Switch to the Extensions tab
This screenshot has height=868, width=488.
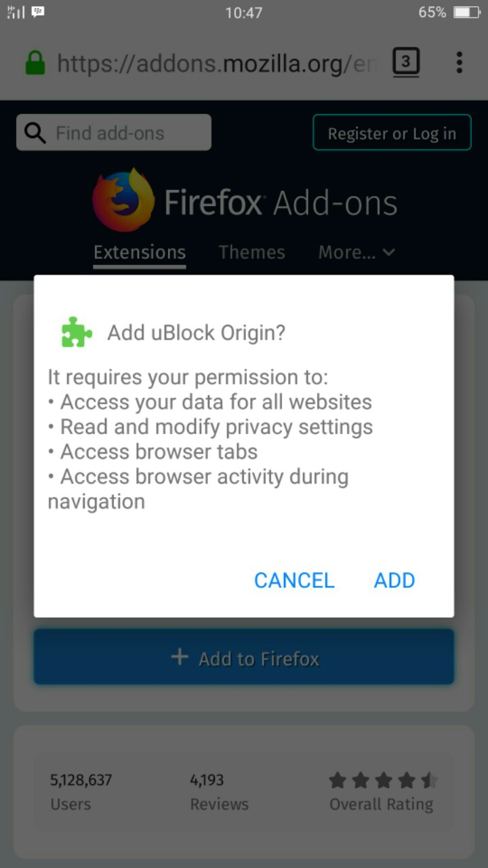tap(140, 252)
